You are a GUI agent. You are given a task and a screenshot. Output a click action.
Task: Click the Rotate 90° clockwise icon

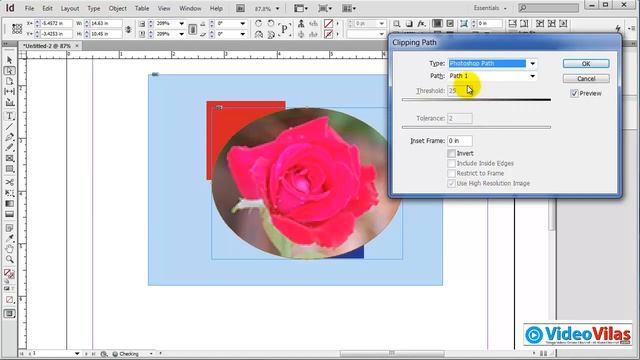coord(258,24)
